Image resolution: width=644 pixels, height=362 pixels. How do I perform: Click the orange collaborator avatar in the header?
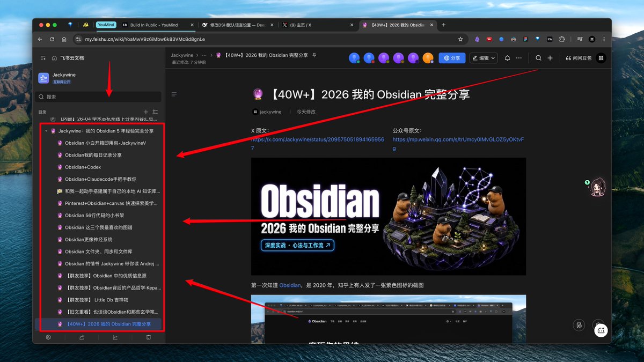coord(428,58)
